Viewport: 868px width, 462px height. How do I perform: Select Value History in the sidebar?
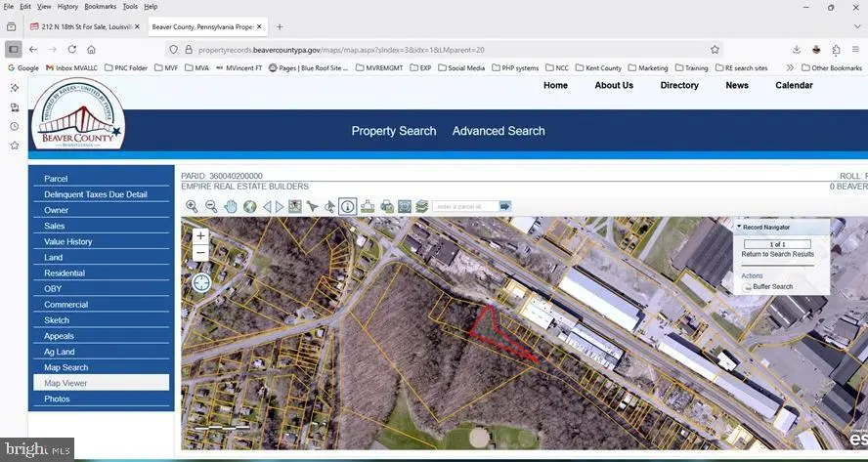click(x=68, y=241)
